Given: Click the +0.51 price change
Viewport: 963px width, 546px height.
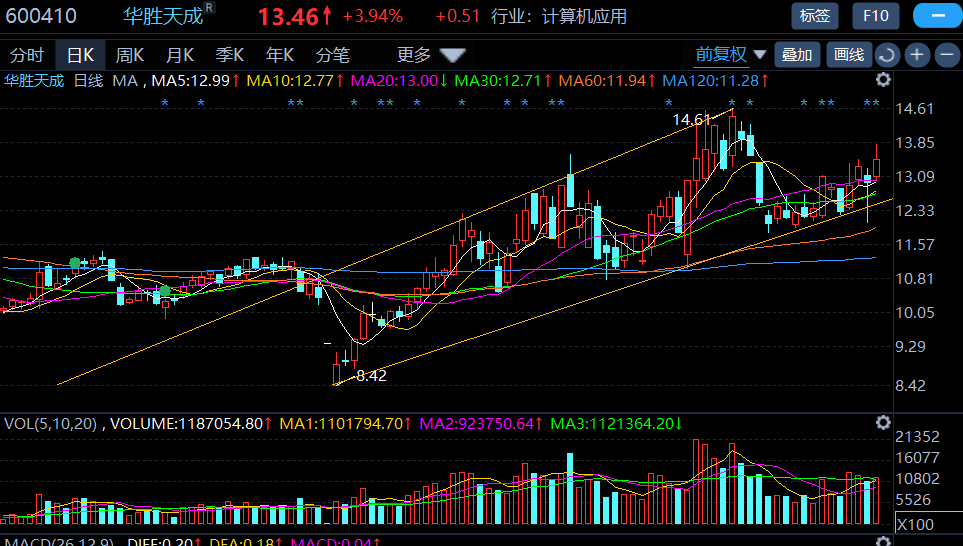Looking at the screenshot, I should (x=458, y=17).
